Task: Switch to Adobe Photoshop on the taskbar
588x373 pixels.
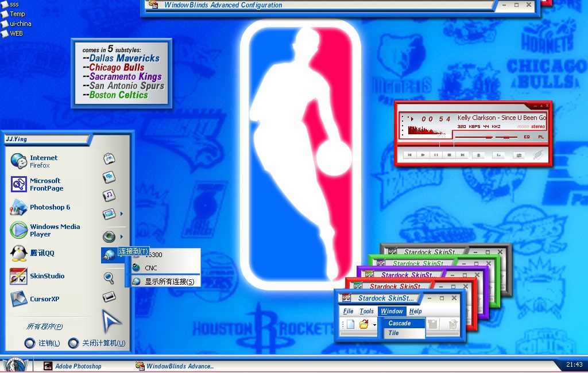Action: click(73, 366)
